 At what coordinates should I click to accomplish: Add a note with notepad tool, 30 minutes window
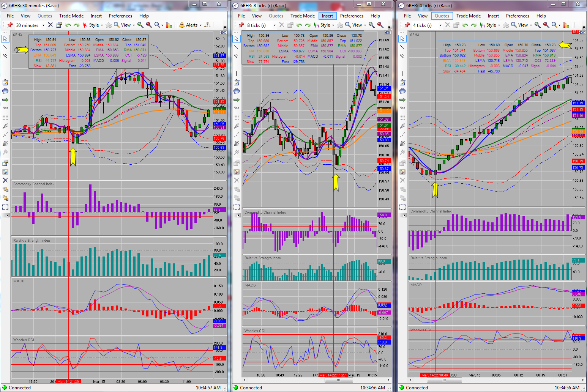pos(5,82)
